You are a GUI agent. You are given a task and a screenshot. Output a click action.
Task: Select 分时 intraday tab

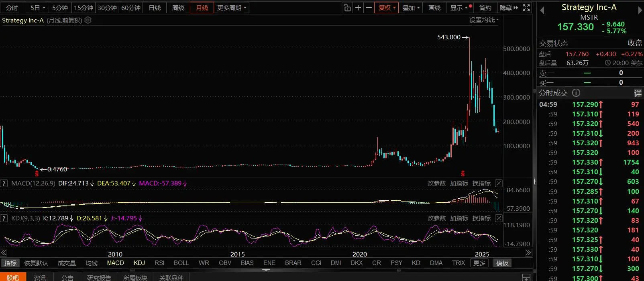12,8
